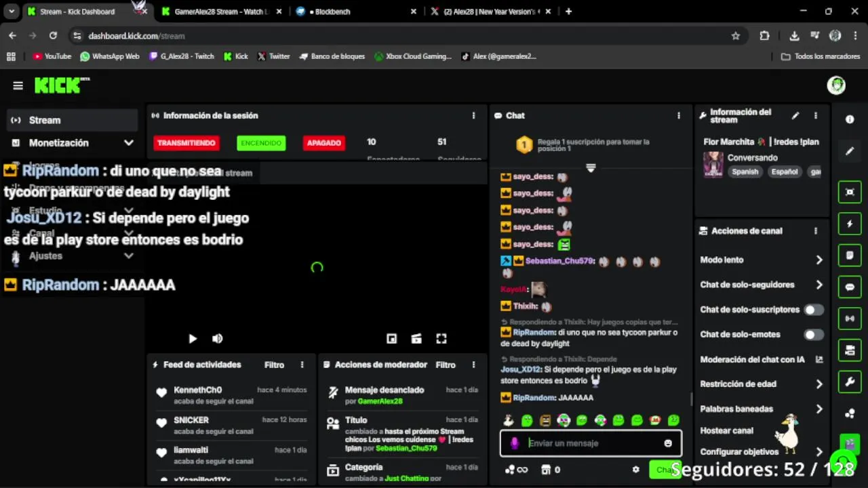The width and height of the screenshot is (868, 488).
Task: Open Modo lento options arrow
Action: click(819, 260)
